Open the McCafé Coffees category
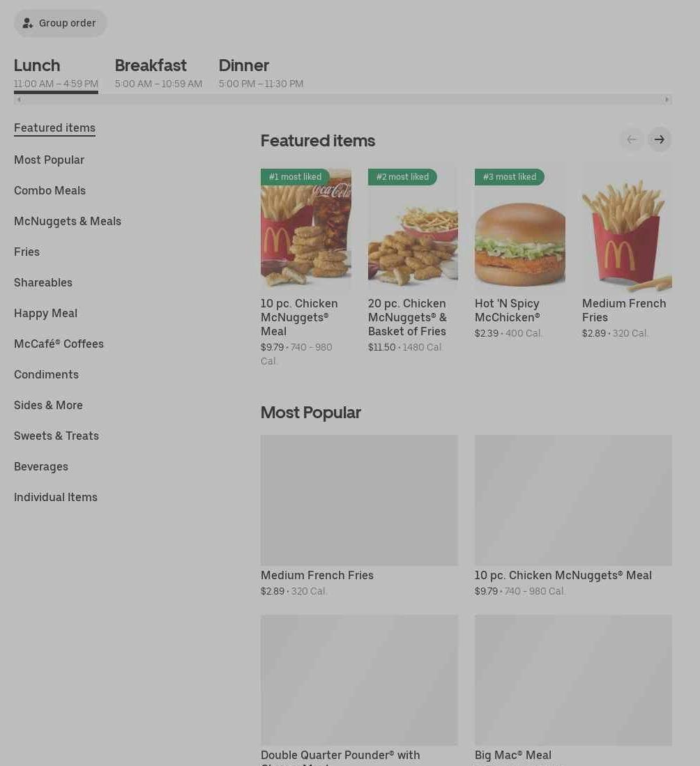The width and height of the screenshot is (700, 766). [x=59, y=344]
